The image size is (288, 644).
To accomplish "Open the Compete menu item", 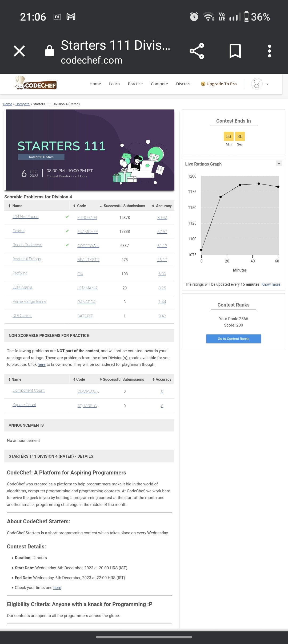I will [x=159, y=84].
